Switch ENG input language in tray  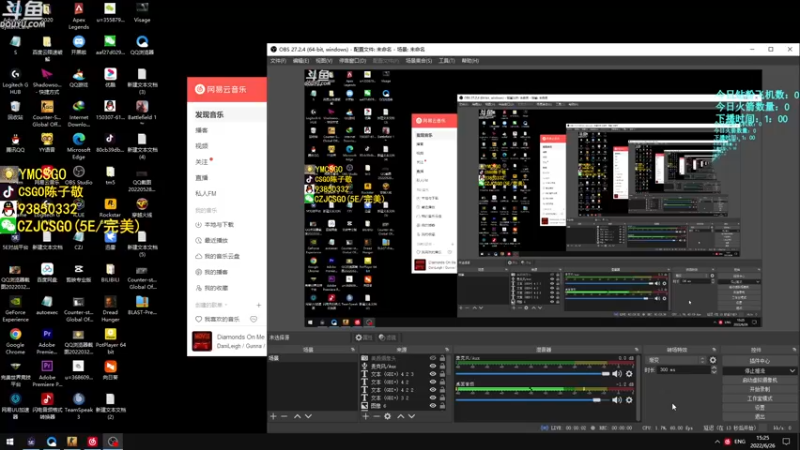[740, 441]
